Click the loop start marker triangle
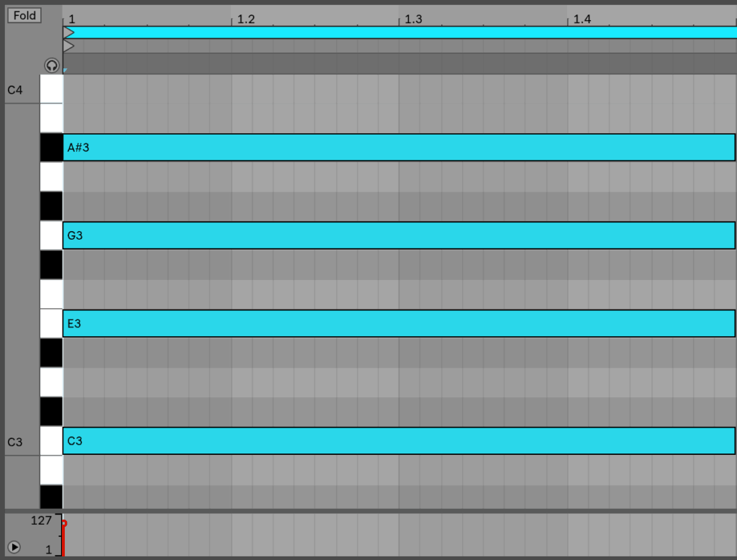 click(68, 32)
